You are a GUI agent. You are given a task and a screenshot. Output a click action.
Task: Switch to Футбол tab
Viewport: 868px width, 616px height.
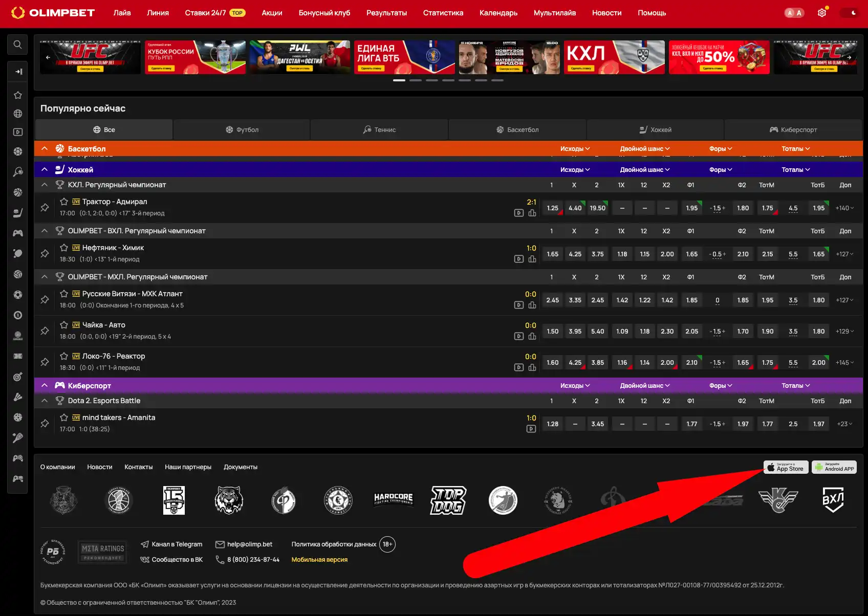coord(242,130)
